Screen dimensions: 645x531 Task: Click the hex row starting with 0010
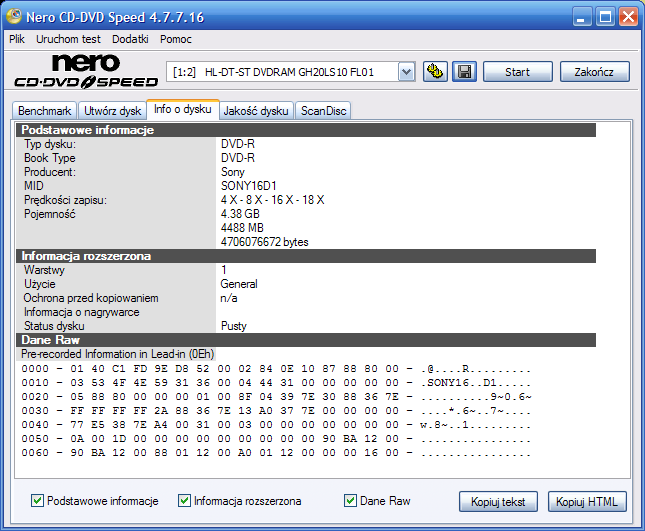[276, 383]
